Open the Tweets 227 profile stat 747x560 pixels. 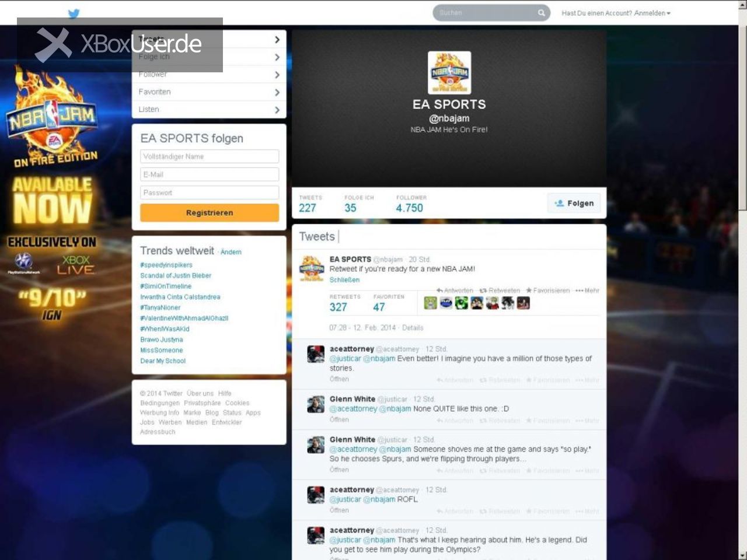click(x=310, y=204)
